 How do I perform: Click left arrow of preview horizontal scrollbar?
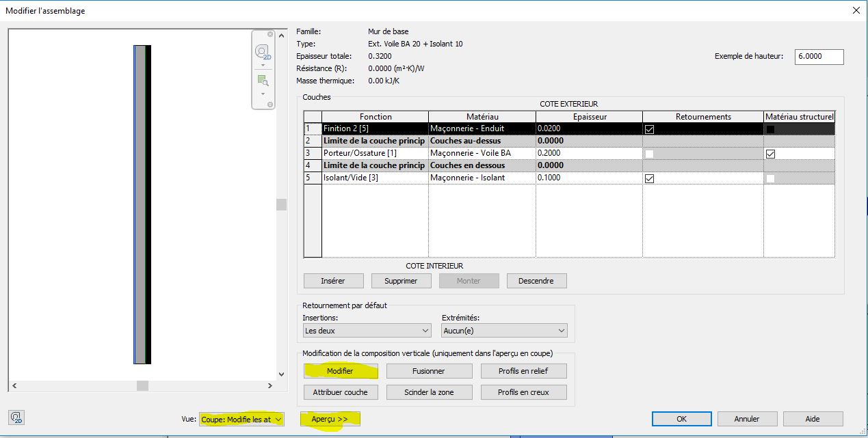pyautogui.click(x=14, y=386)
